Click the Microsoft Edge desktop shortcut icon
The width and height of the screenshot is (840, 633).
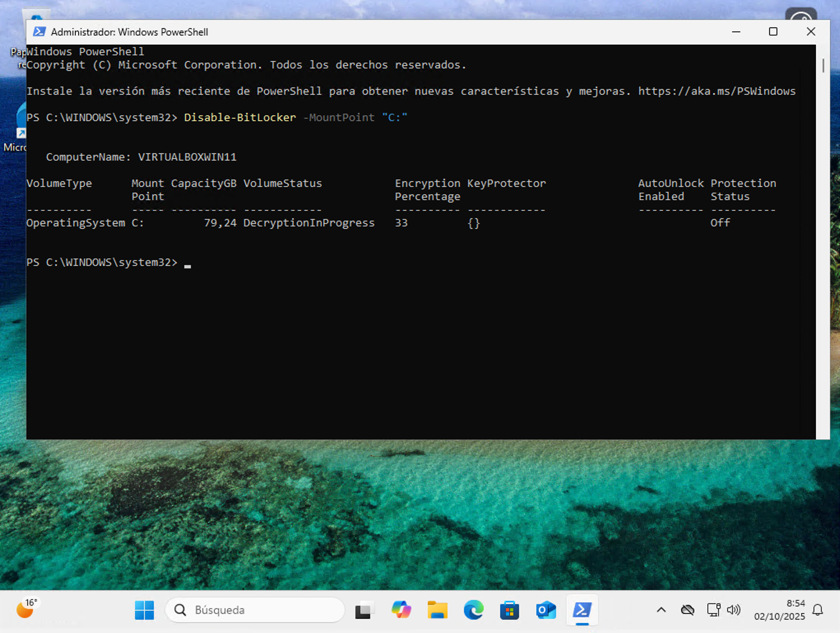(x=21, y=119)
